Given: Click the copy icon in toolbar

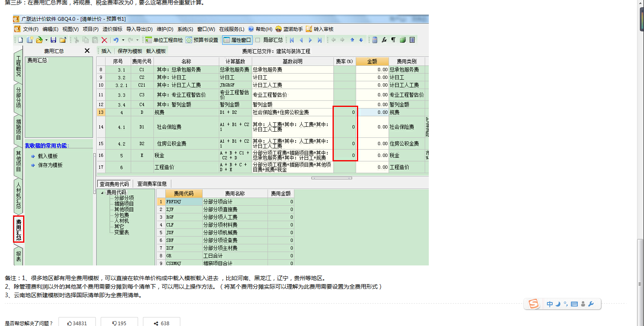Looking at the screenshot, I should coord(86,40).
